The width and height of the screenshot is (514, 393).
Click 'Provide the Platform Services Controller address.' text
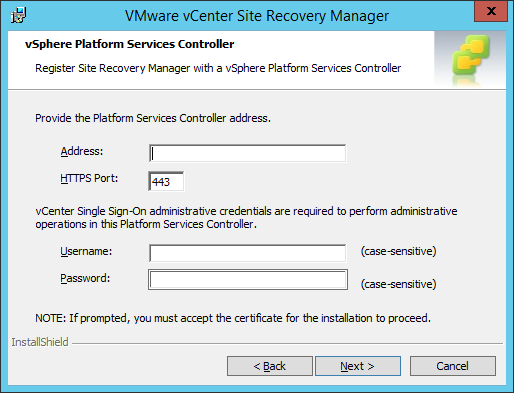[x=153, y=118]
